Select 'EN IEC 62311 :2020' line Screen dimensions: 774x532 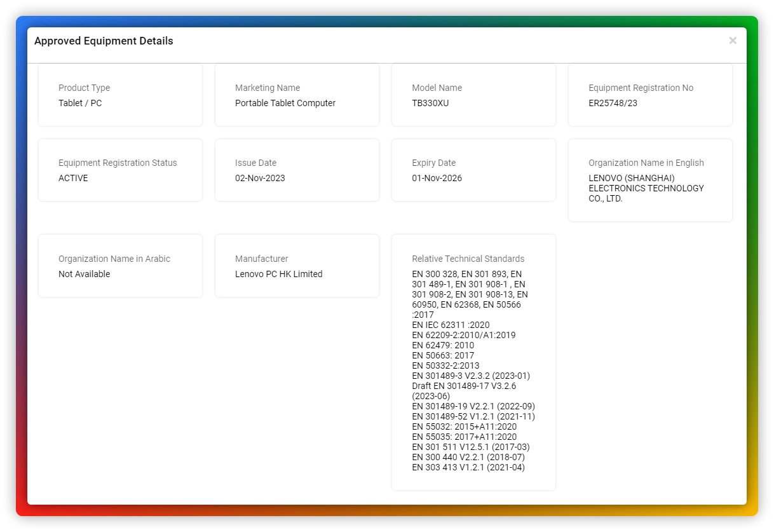[451, 325]
